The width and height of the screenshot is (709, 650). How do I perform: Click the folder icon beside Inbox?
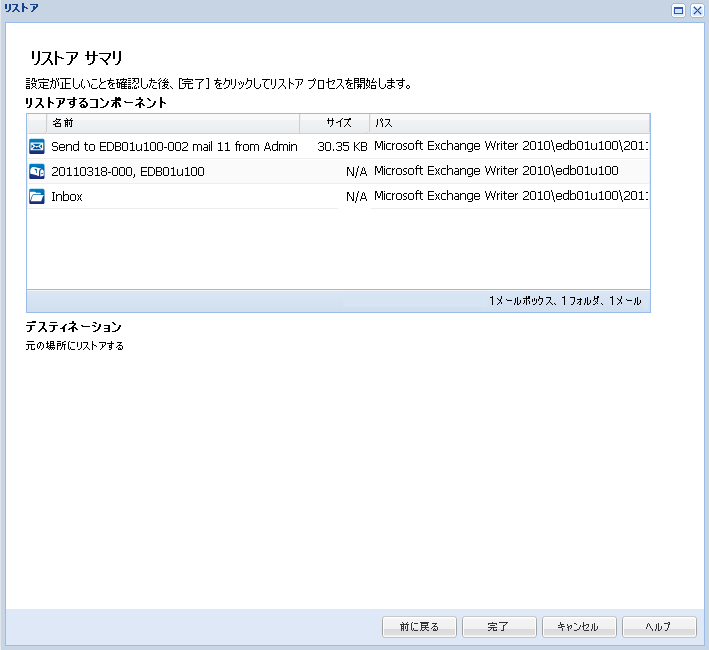[37, 197]
